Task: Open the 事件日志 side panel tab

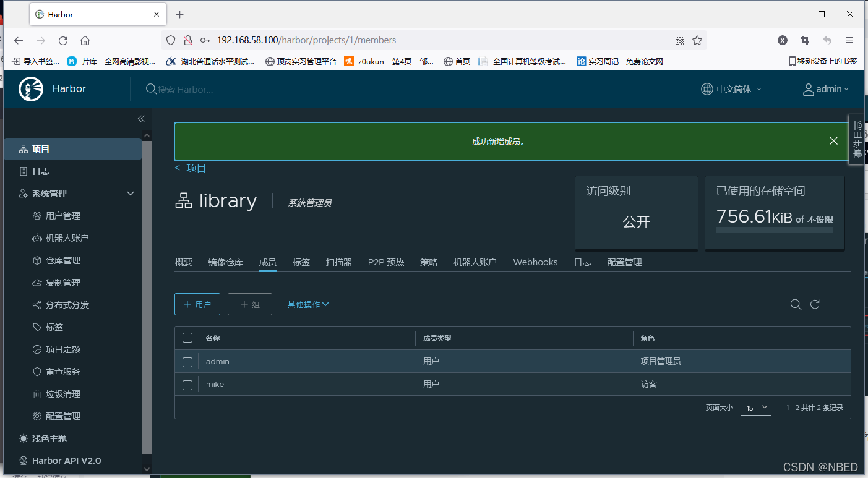Action: click(x=857, y=139)
